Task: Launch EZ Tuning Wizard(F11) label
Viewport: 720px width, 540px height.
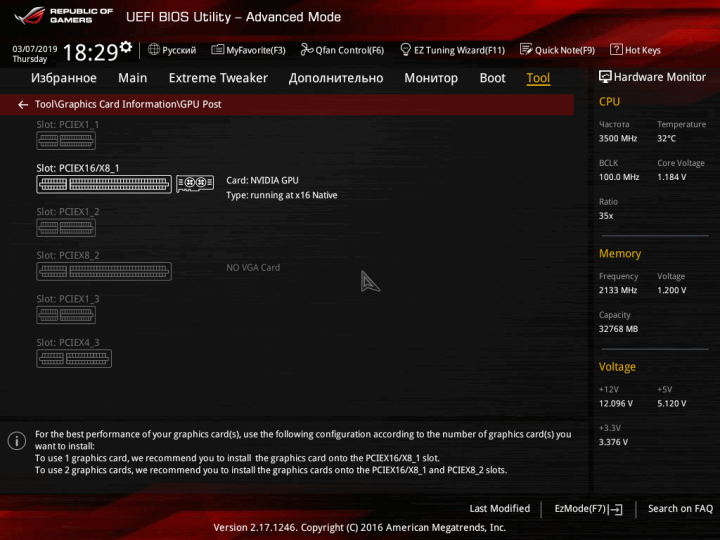Action: coord(459,50)
